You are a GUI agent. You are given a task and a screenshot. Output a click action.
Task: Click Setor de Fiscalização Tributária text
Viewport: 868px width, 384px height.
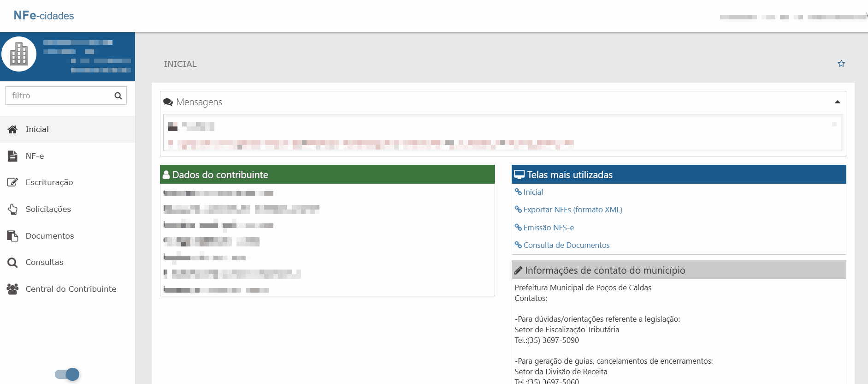[x=567, y=330]
